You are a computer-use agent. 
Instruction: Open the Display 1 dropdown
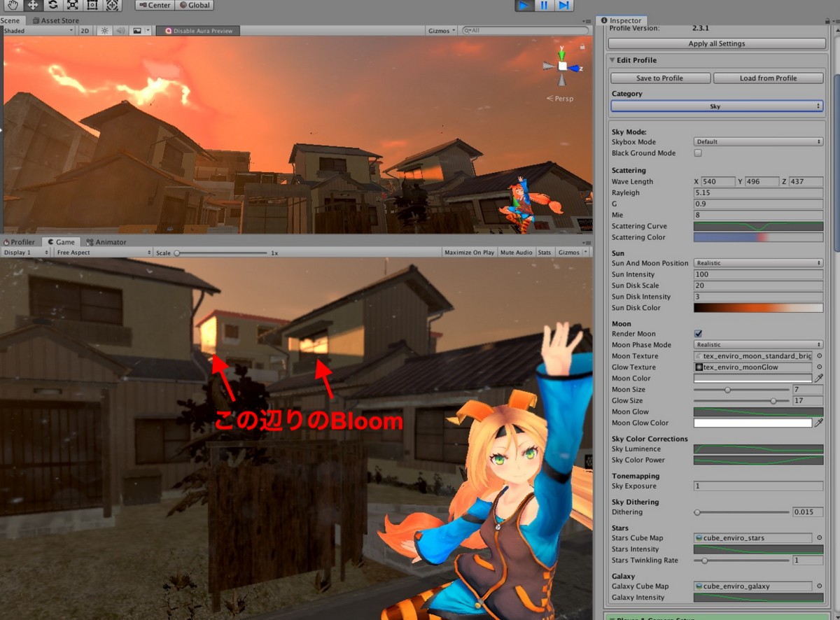24,253
